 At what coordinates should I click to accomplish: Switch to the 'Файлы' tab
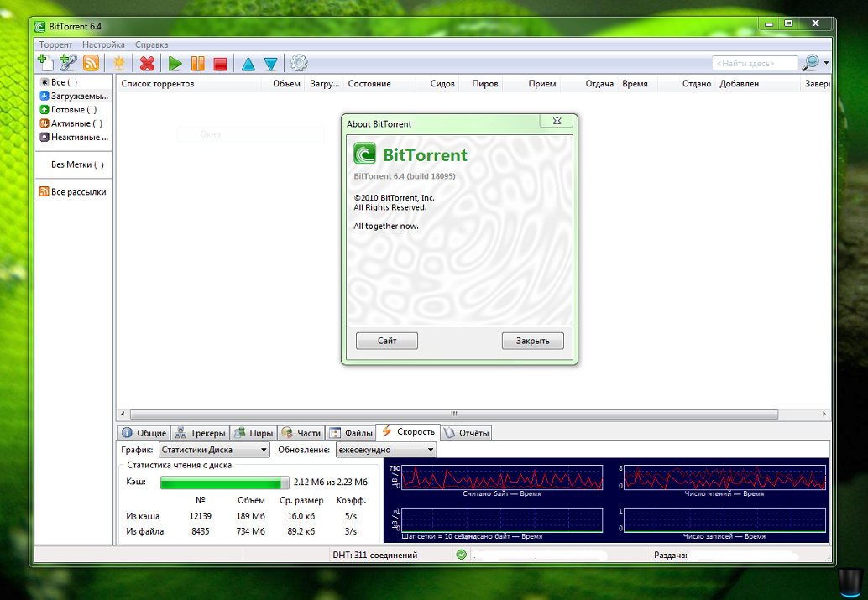click(x=351, y=433)
